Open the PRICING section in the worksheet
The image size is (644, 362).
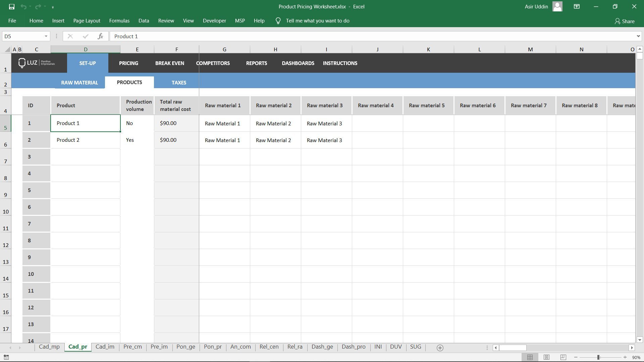coord(128,63)
